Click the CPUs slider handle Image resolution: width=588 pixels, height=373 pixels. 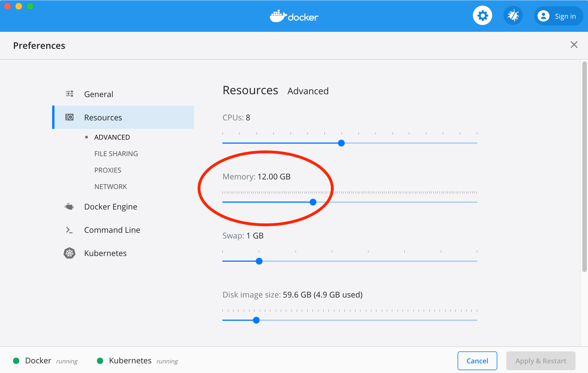tap(341, 143)
